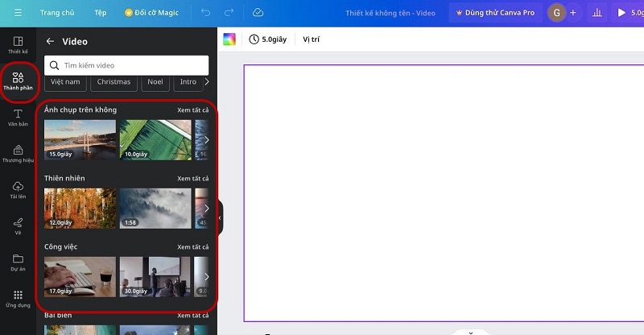Show more aerial videos with arrow
Image resolution: width=644 pixels, height=335 pixels.
207,140
